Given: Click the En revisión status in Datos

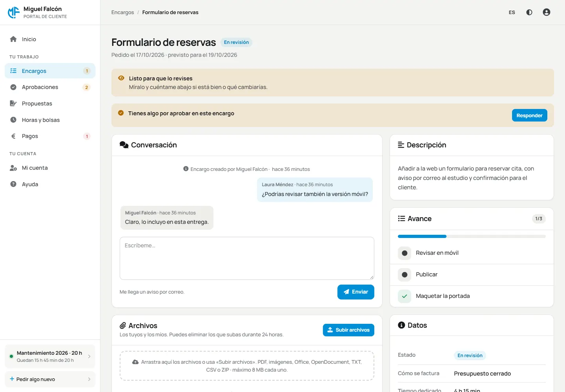Looking at the screenshot, I should tap(470, 356).
